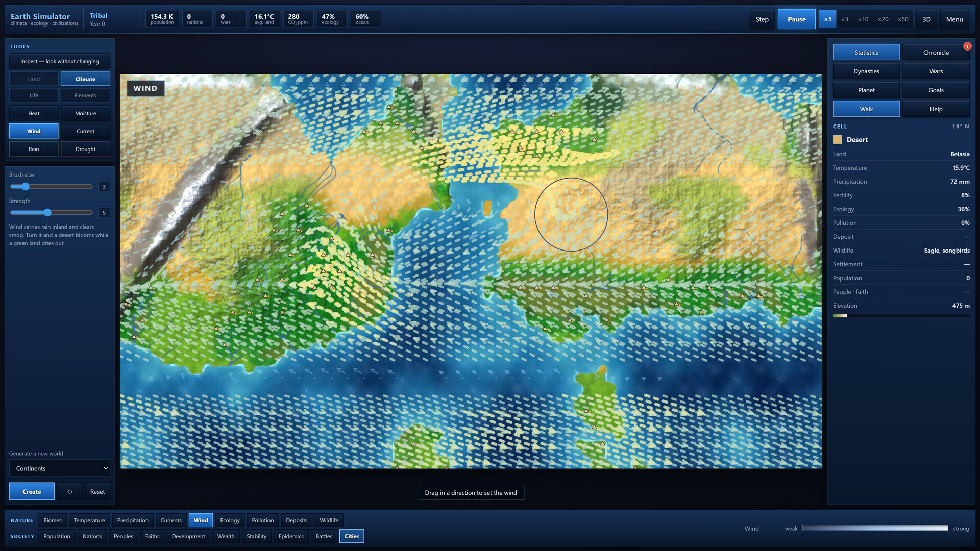Set simulation speed to ×3
The image size is (980, 551).
click(845, 19)
